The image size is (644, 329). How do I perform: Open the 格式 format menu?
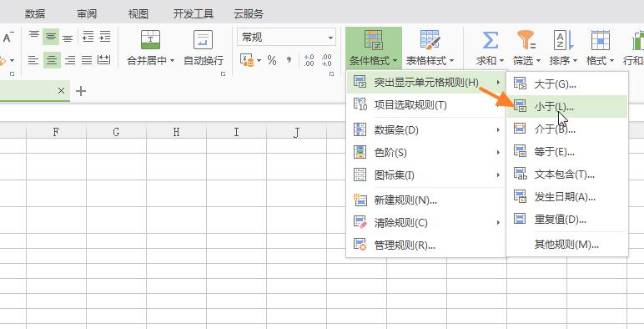point(600,48)
